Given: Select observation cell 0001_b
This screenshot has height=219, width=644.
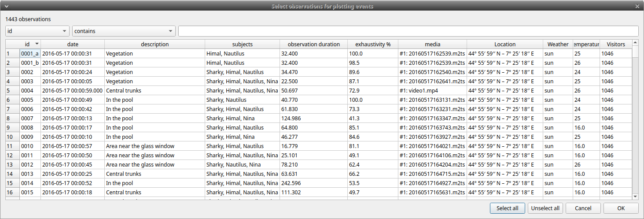Looking at the screenshot, I should pos(30,63).
